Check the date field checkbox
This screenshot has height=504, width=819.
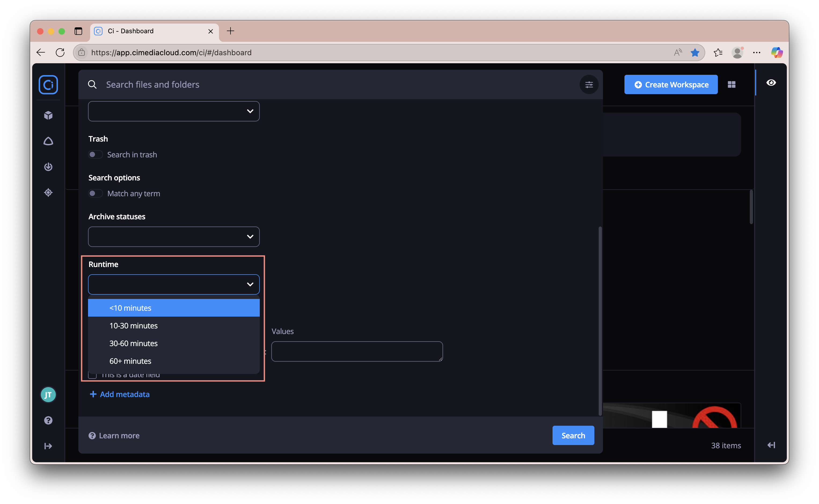coord(92,376)
